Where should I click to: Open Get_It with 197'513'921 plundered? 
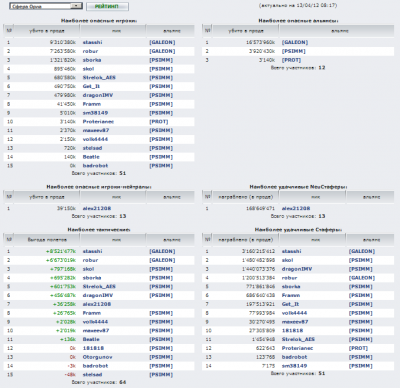[290, 304]
